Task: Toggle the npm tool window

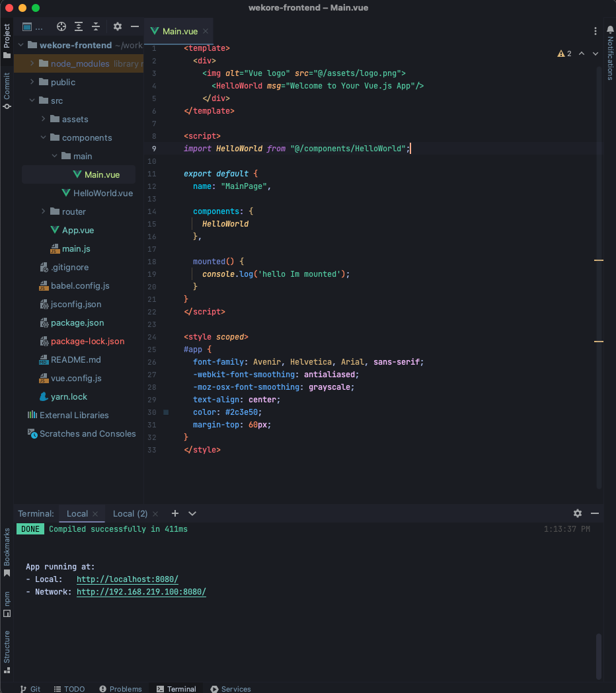Action: click(7, 604)
